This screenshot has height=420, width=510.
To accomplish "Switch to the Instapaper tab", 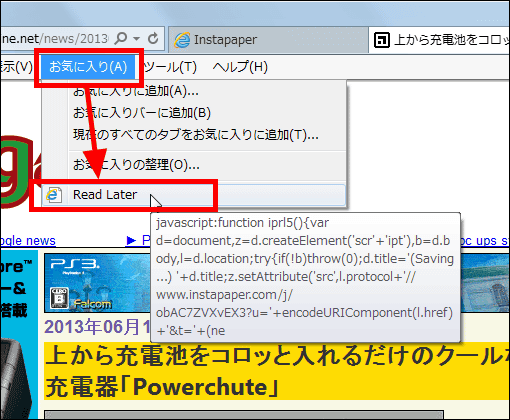I will pos(269,40).
